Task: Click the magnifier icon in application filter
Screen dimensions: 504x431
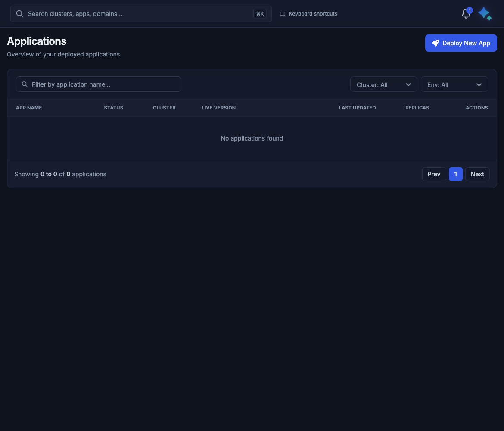Action: click(25, 84)
